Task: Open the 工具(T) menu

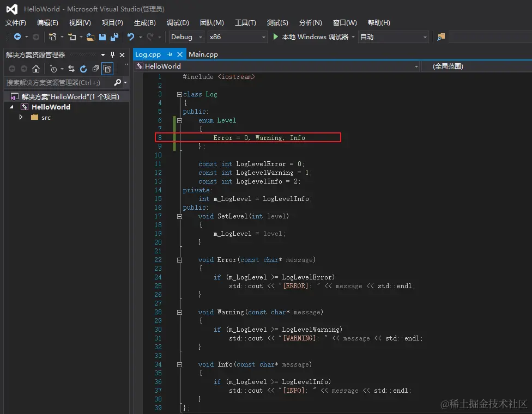Action: [245, 23]
